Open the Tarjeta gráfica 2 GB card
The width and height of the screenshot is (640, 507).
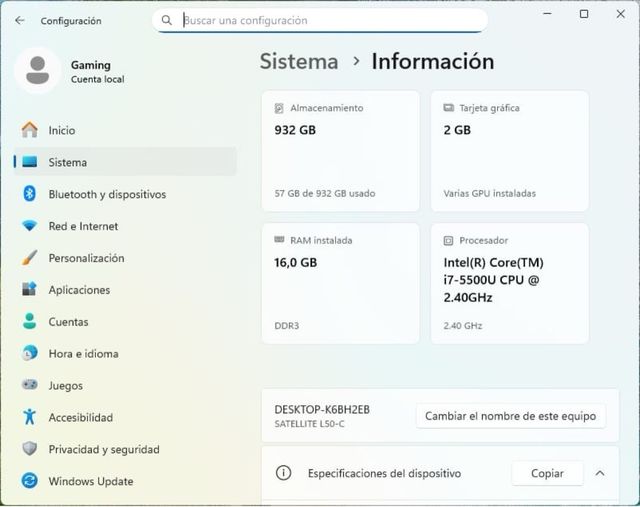tap(510, 151)
